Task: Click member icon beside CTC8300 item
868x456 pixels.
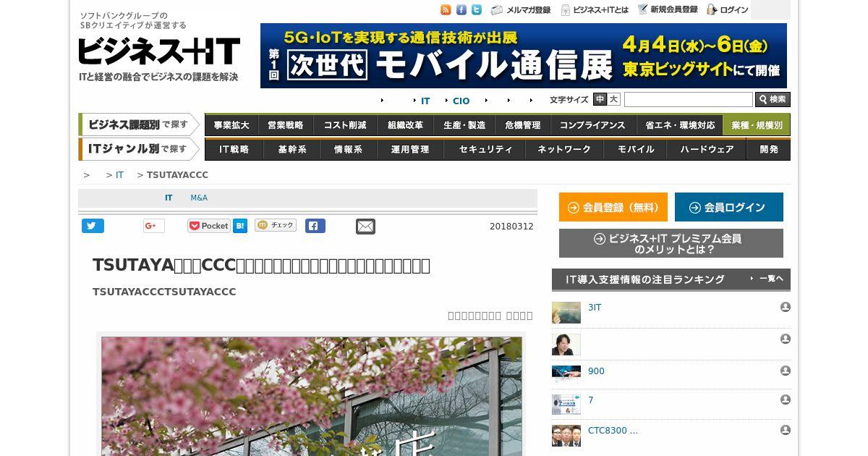Action: tap(786, 430)
